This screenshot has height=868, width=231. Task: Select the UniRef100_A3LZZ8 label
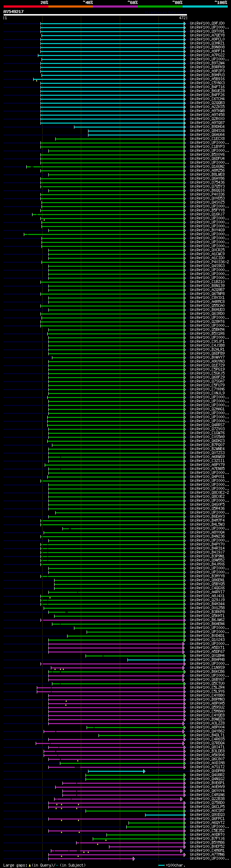[207, 723]
